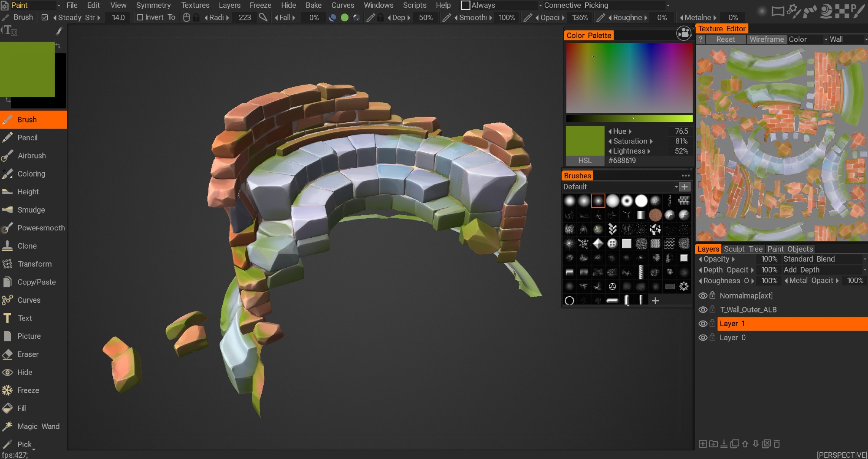Screen dimensions: 868x459
Task: Hide Layer 1 with eye icon
Action: click(703, 324)
